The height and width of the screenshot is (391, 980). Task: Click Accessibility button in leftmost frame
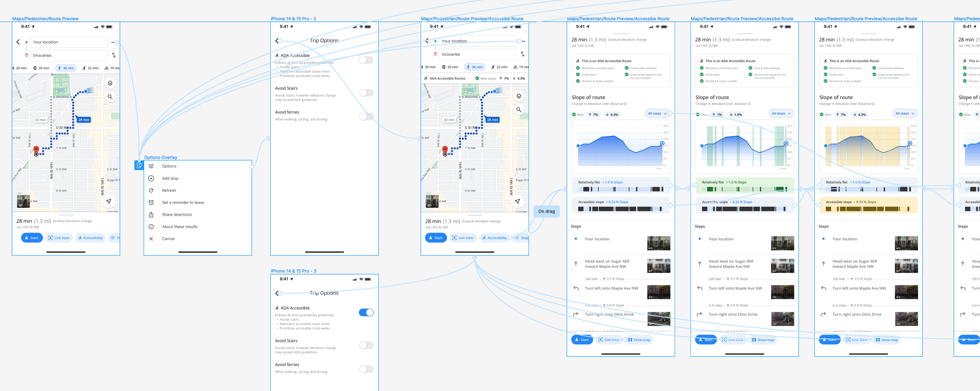click(x=90, y=238)
